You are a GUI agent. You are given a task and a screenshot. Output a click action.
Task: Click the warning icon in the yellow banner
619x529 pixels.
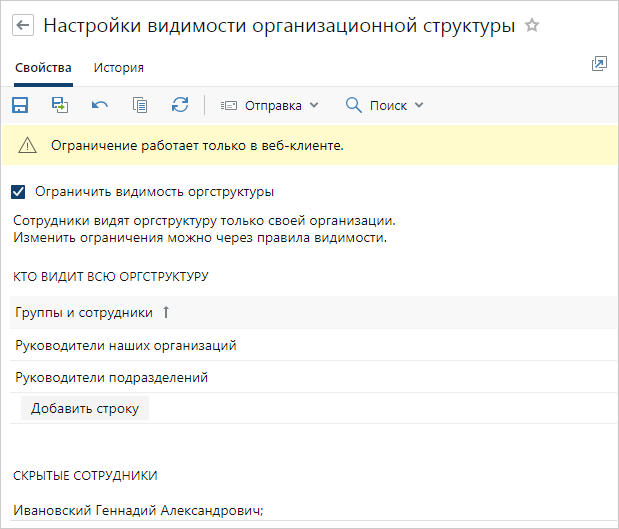[27, 145]
